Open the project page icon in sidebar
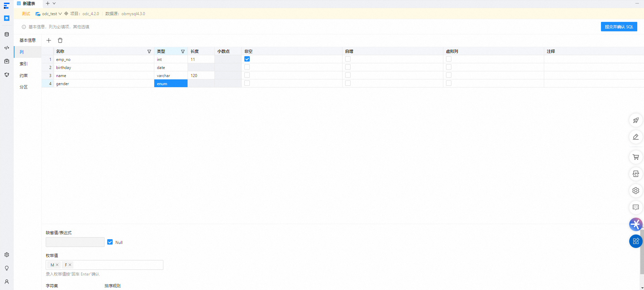This screenshot has width=644, height=290. click(7, 18)
